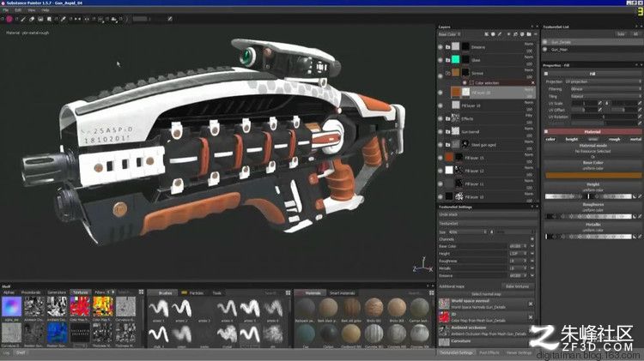Collapse the Screws layer folder

point(447,74)
